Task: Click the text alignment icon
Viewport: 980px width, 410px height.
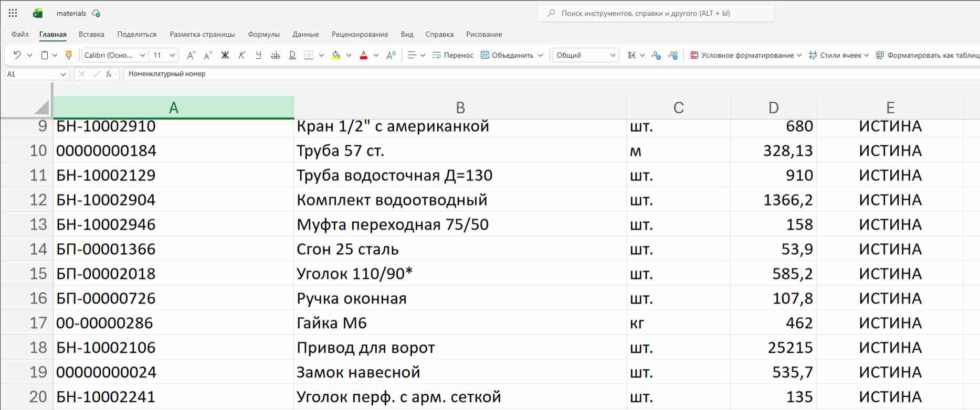Action: [x=412, y=55]
